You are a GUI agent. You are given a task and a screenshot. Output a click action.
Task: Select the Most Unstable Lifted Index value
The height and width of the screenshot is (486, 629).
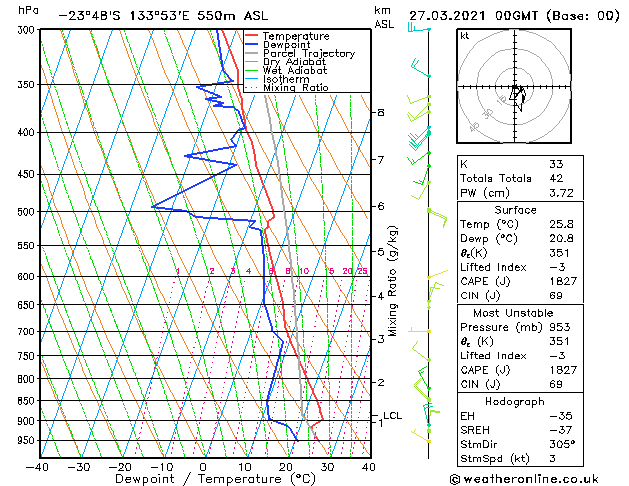(x=557, y=356)
